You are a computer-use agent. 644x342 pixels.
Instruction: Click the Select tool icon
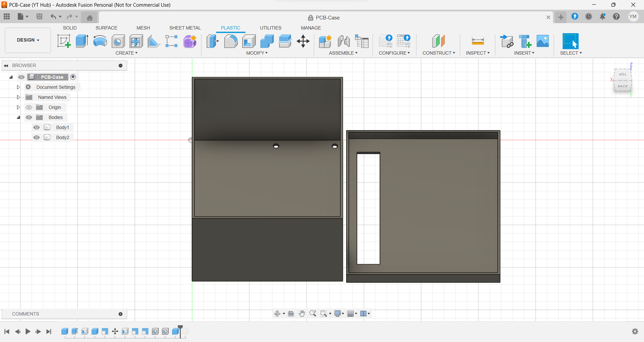coord(571,41)
